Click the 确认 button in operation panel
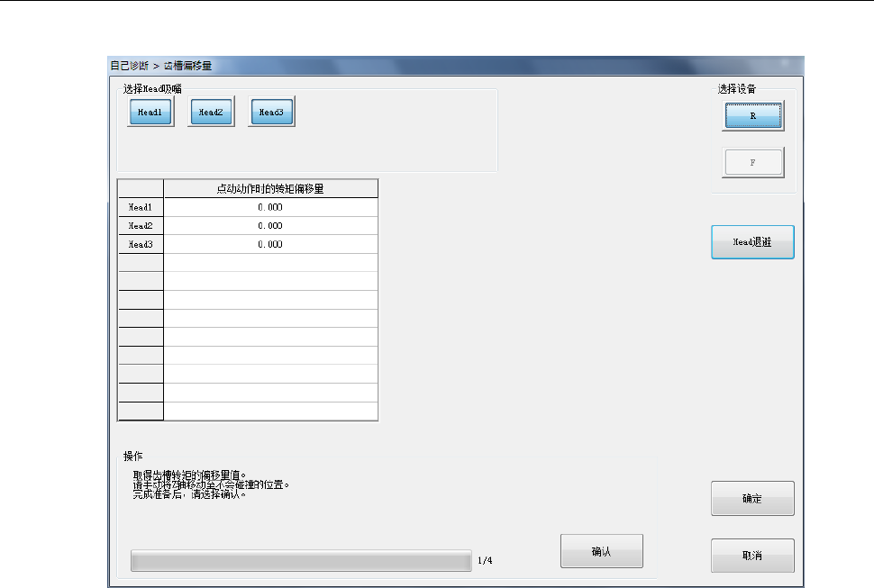The image size is (874, 588). point(601,551)
